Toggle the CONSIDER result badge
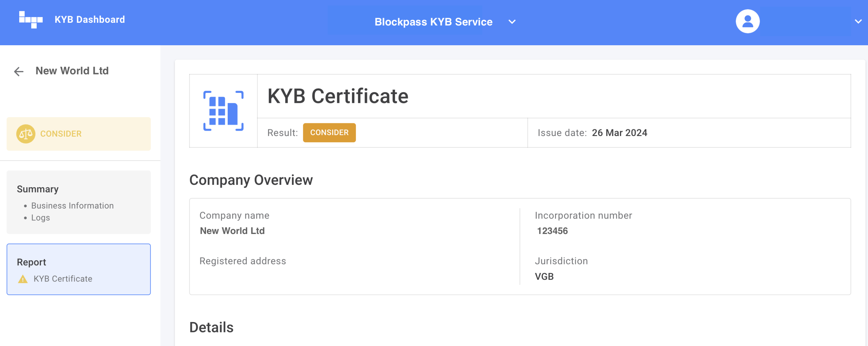This screenshot has width=868, height=346. (x=329, y=132)
